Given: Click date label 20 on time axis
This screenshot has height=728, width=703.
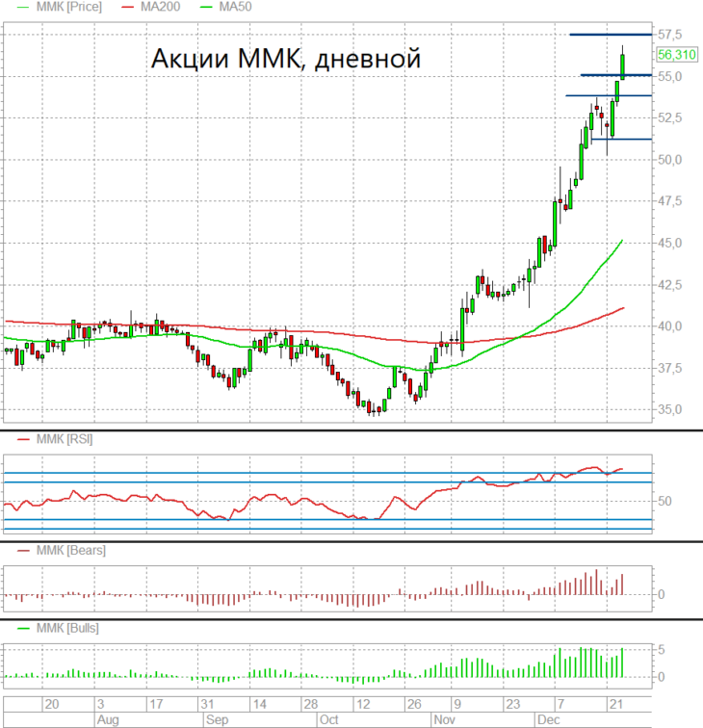Looking at the screenshot, I should [x=52, y=704].
